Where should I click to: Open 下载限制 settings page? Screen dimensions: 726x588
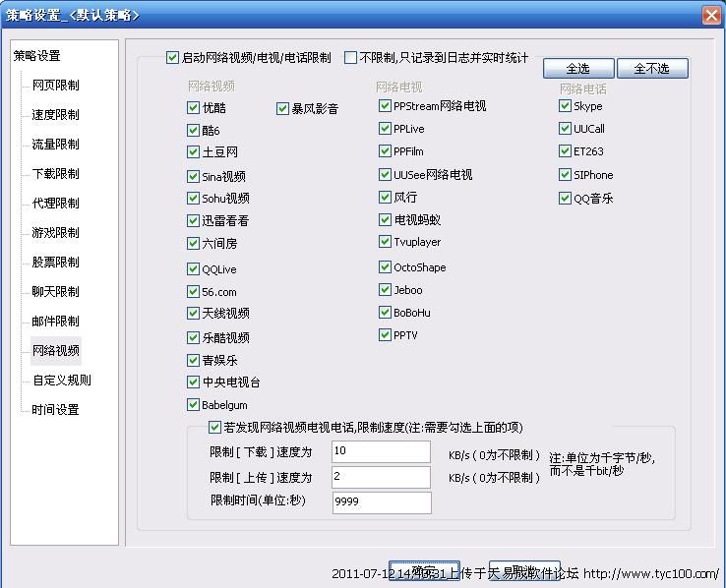pyautogui.click(x=55, y=174)
